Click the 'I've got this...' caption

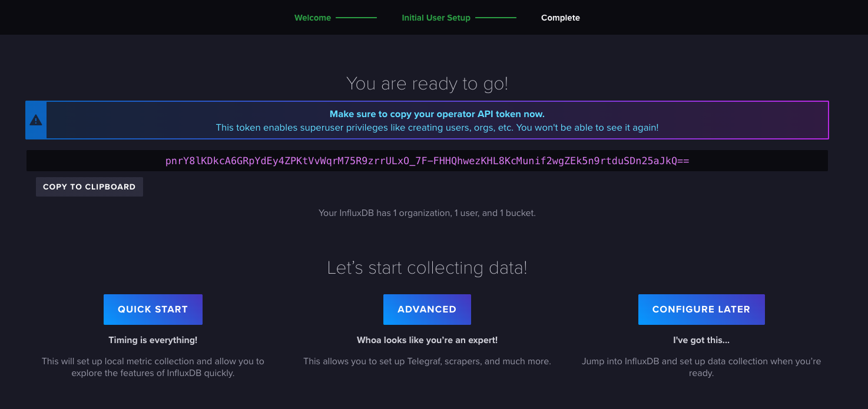click(701, 340)
